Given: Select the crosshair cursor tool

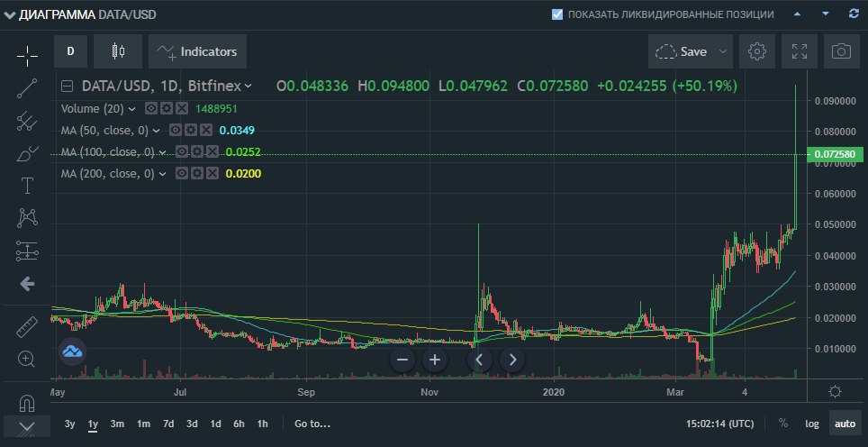Looking at the screenshot, I should click(27, 55).
